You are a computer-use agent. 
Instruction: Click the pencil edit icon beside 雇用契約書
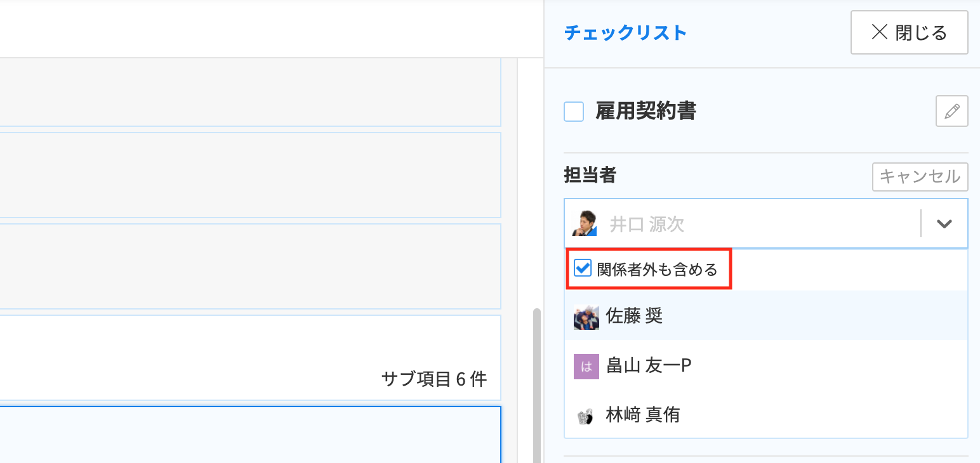tap(952, 112)
